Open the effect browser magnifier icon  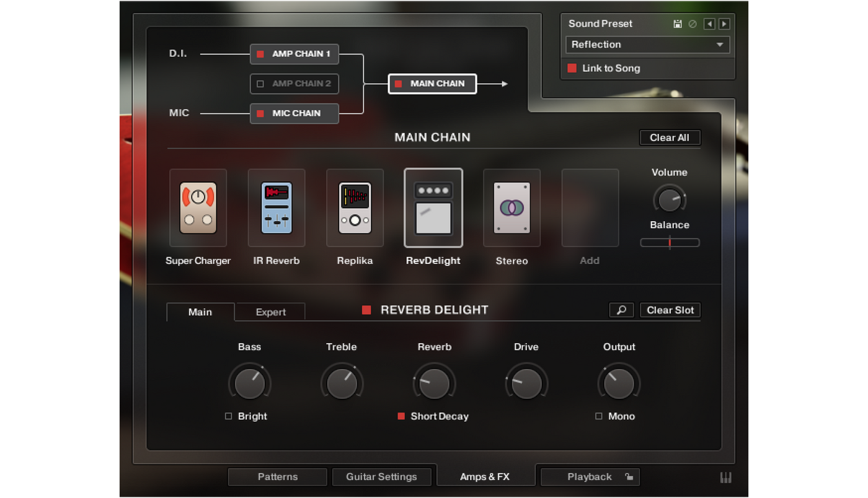tap(621, 310)
